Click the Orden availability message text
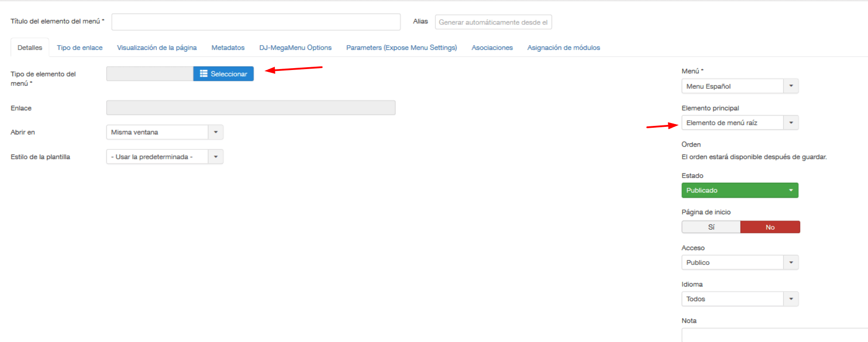Image resolution: width=868 pixels, height=342 pixels. click(754, 157)
